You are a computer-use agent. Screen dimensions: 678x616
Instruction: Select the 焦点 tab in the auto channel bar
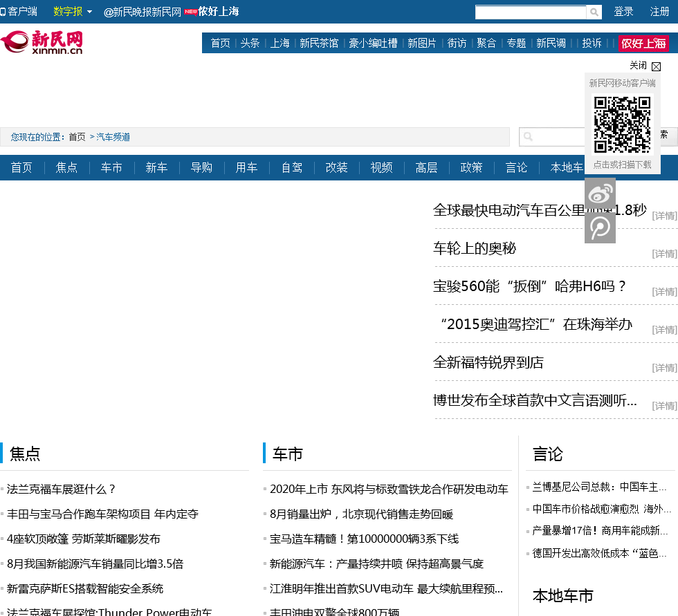pyautogui.click(x=66, y=167)
